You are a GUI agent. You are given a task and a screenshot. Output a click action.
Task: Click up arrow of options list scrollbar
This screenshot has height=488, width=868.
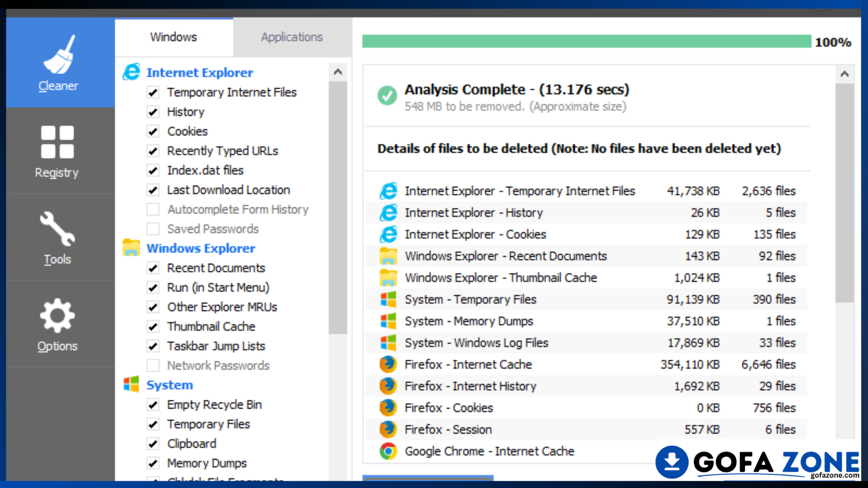point(338,71)
